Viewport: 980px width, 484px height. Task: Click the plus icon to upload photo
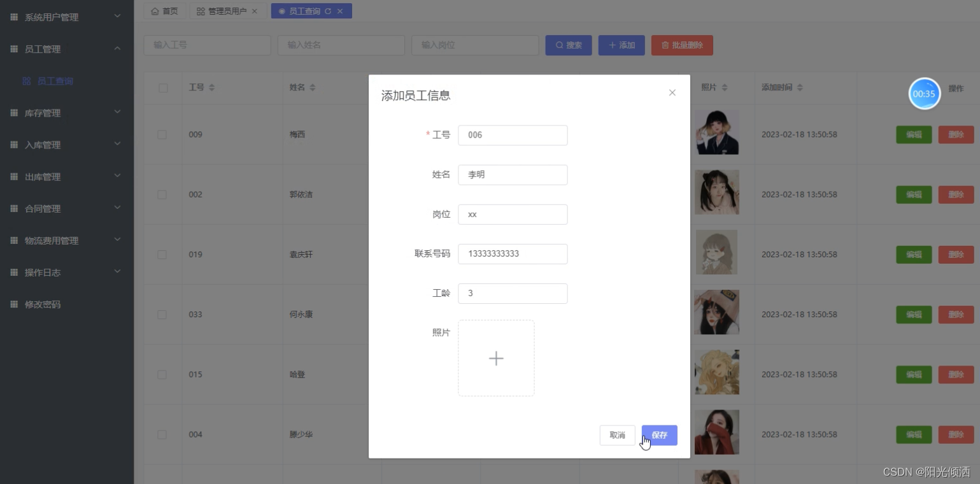496,358
